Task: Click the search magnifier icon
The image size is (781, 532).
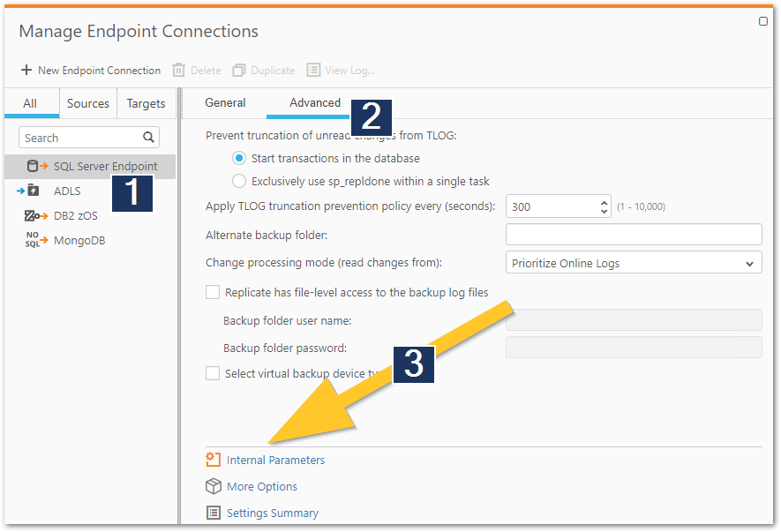Action: pos(149,138)
